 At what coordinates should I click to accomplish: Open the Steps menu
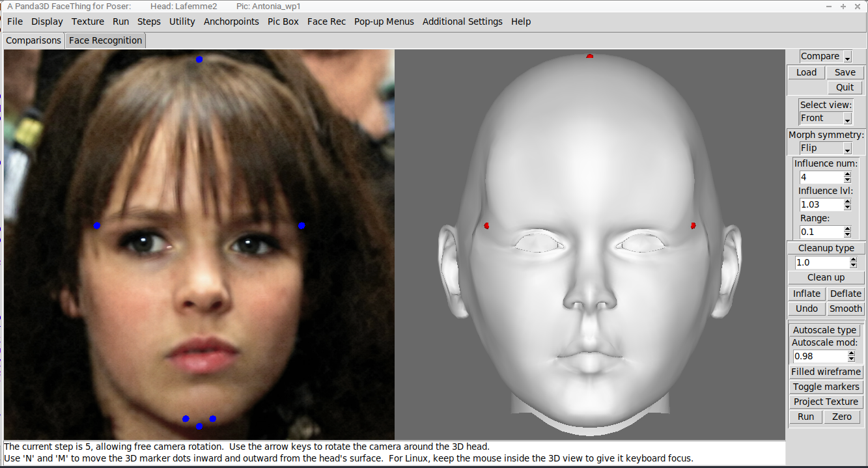(149, 21)
